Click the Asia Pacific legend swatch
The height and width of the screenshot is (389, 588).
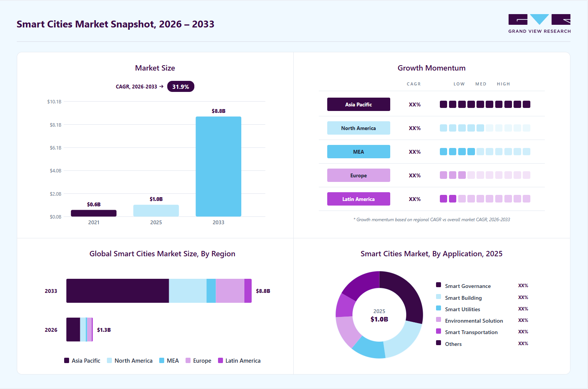tap(67, 360)
